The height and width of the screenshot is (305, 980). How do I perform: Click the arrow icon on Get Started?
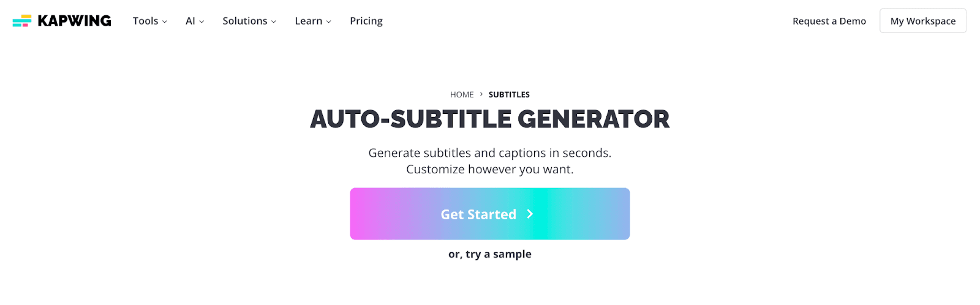click(x=530, y=214)
